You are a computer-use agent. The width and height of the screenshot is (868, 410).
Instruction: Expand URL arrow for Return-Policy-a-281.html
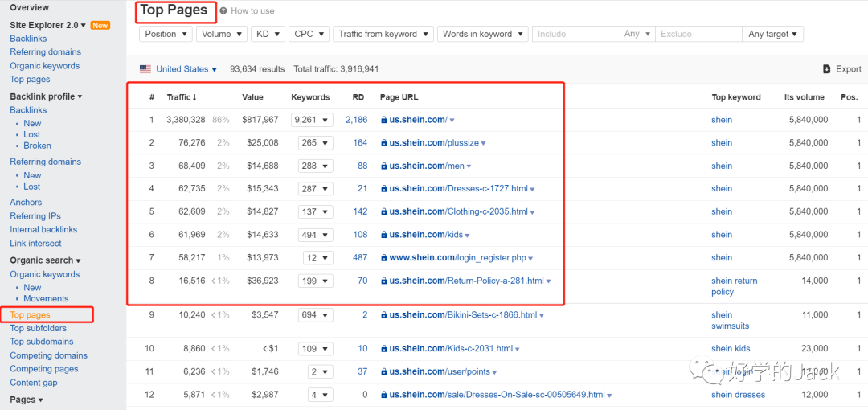tap(549, 281)
